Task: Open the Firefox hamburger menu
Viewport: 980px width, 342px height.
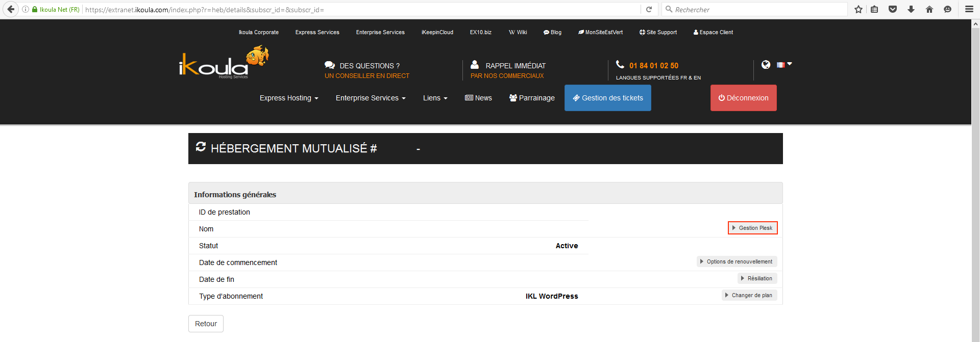Action: tap(969, 9)
